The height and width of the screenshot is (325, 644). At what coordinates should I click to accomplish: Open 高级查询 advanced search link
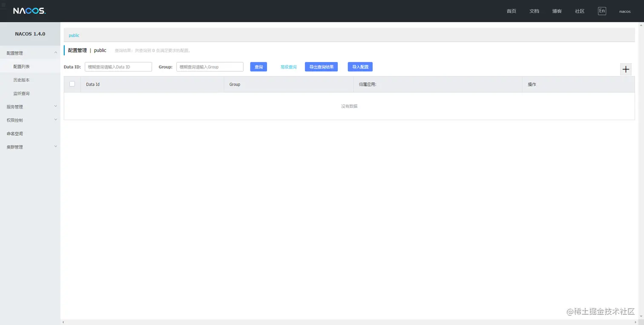[288, 67]
